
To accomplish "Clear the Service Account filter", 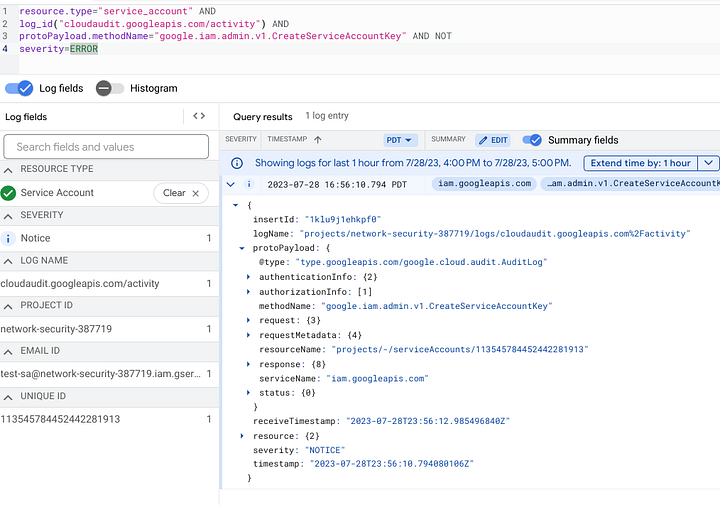I will [x=181, y=193].
